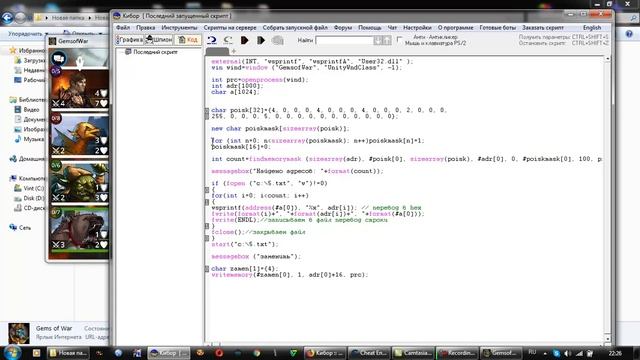Click the chat bubble icon in GemsofWar
640x360 pixels.
(x=59, y=58)
